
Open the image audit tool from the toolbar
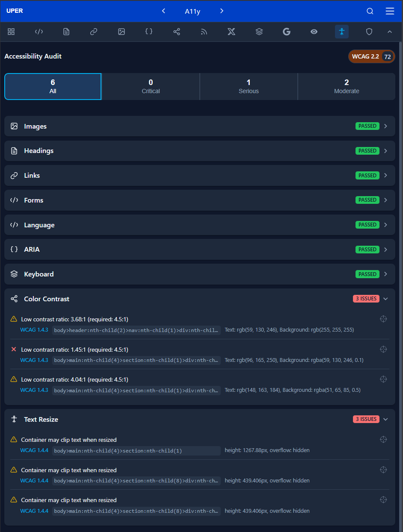click(121, 32)
